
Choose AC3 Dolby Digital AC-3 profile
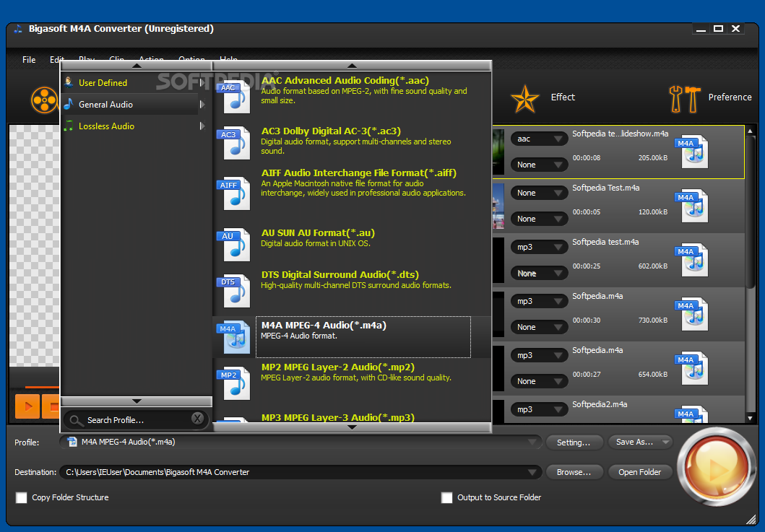point(353,144)
